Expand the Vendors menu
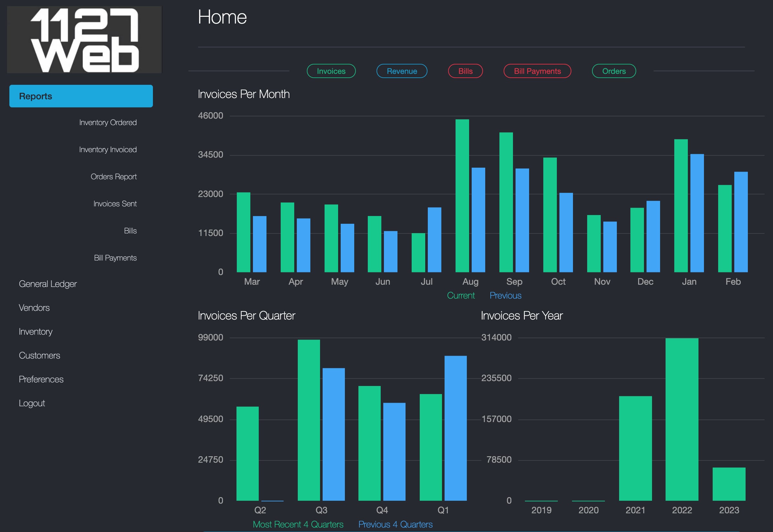 pyautogui.click(x=34, y=308)
